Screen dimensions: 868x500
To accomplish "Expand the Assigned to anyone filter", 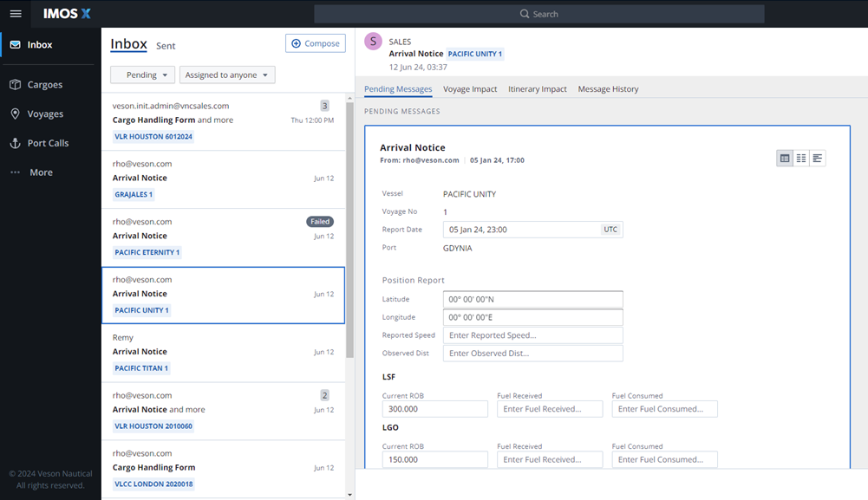I will coord(227,75).
